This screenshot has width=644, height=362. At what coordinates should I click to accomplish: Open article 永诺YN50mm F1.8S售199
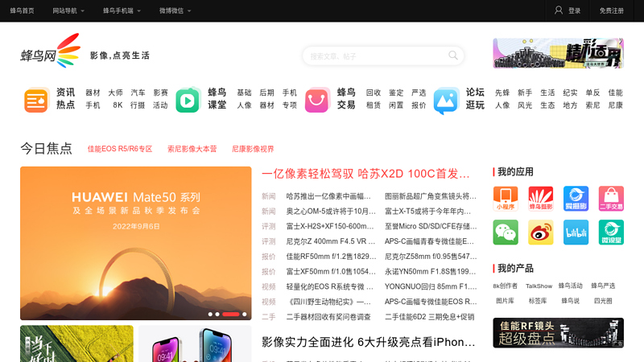pos(430,271)
